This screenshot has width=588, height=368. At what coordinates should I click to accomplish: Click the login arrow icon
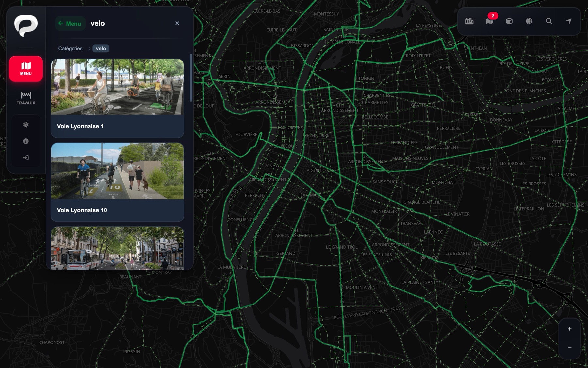pyautogui.click(x=26, y=158)
